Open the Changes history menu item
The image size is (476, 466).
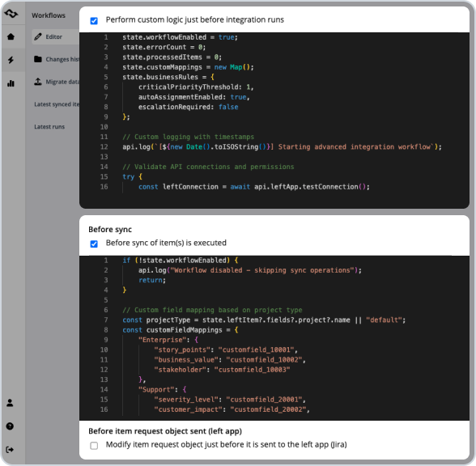point(57,59)
